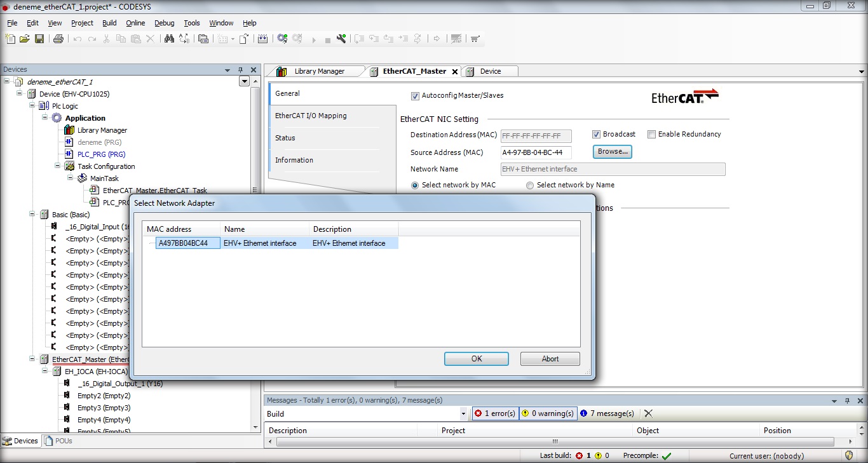Click the Abort button in dialog

point(550,359)
